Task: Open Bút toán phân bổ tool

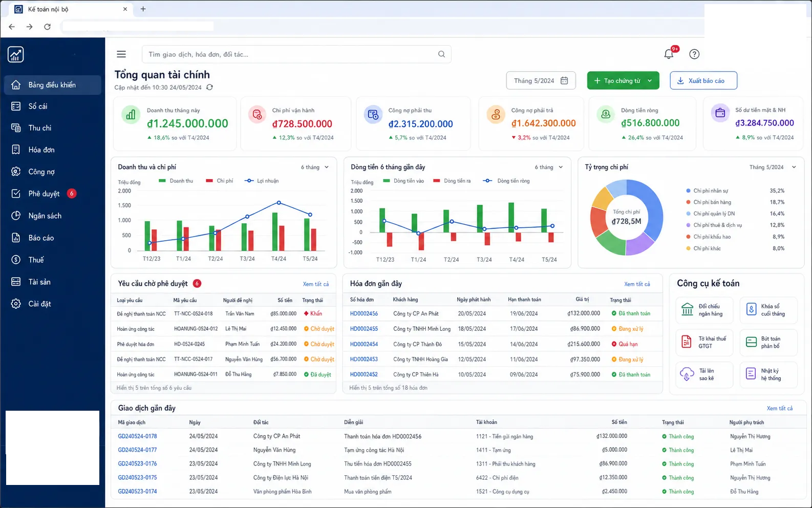Action: tap(768, 342)
